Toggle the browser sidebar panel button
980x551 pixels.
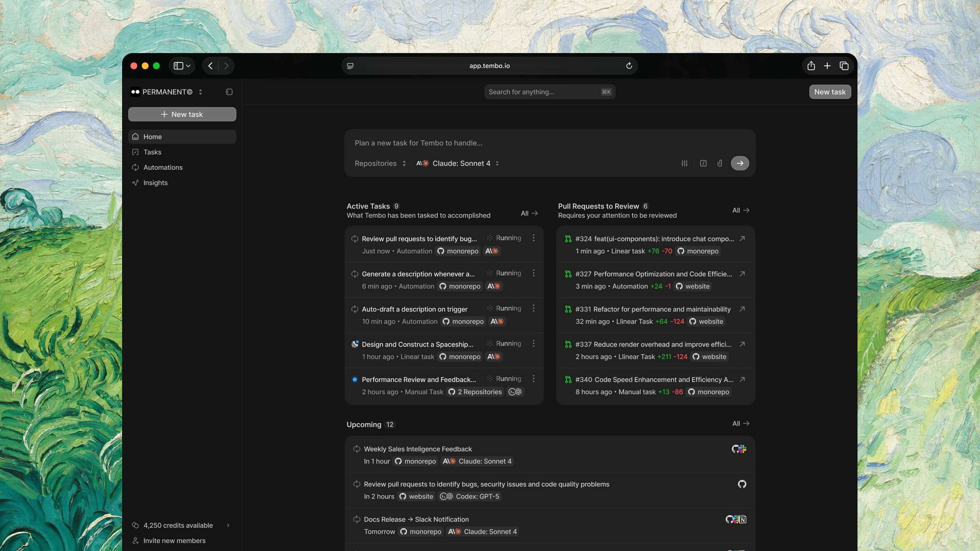pyautogui.click(x=178, y=66)
